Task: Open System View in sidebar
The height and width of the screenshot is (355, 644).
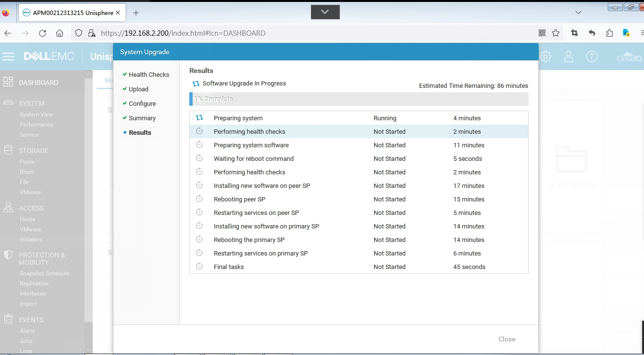Action: [x=36, y=114]
